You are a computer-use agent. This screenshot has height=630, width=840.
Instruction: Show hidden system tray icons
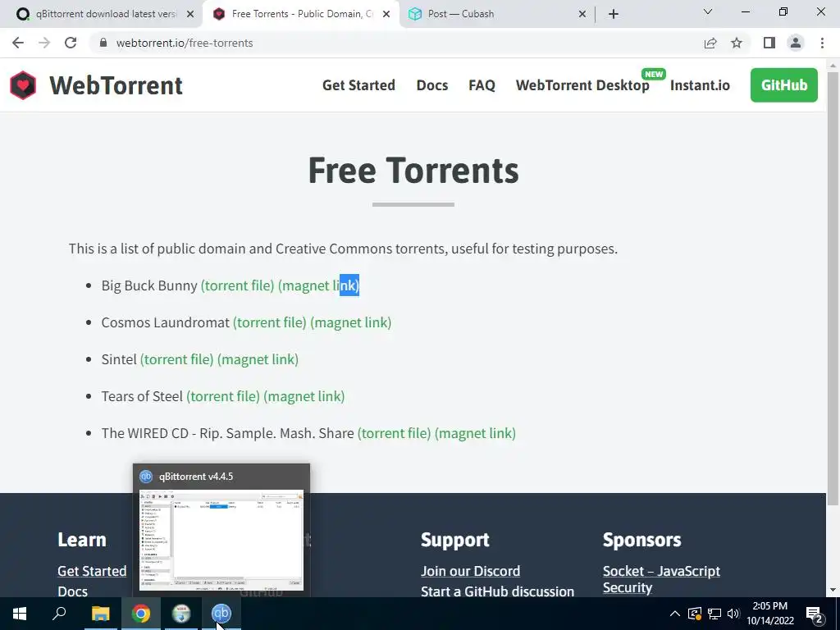pos(675,614)
